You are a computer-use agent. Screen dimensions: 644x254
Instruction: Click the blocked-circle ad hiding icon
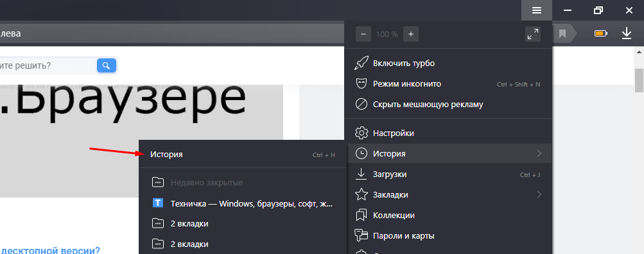pos(361,104)
